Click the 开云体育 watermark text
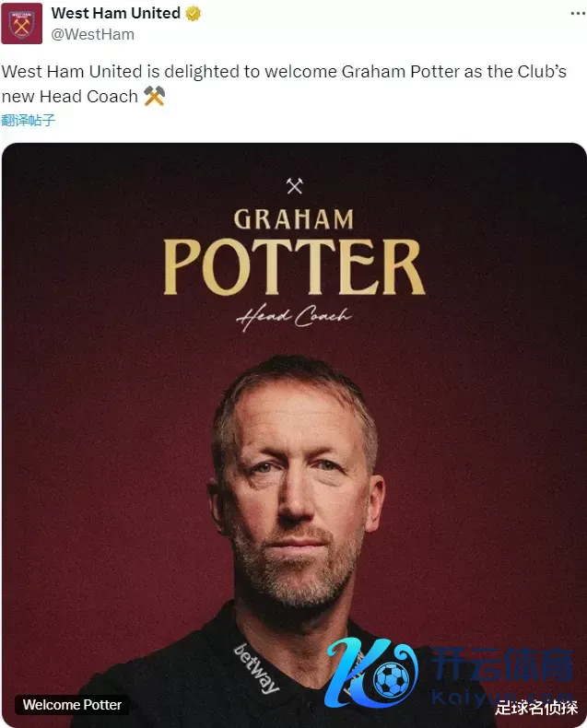This screenshot has width=587, height=728. [502, 665]
